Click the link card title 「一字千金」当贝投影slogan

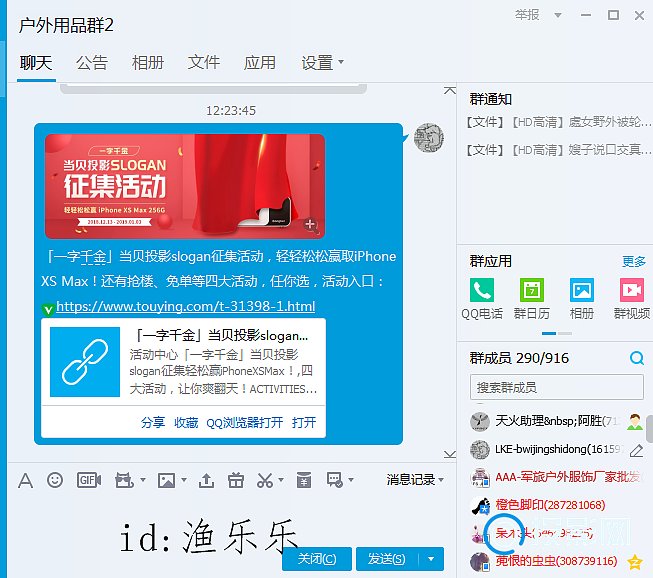[x=222, y=336]
